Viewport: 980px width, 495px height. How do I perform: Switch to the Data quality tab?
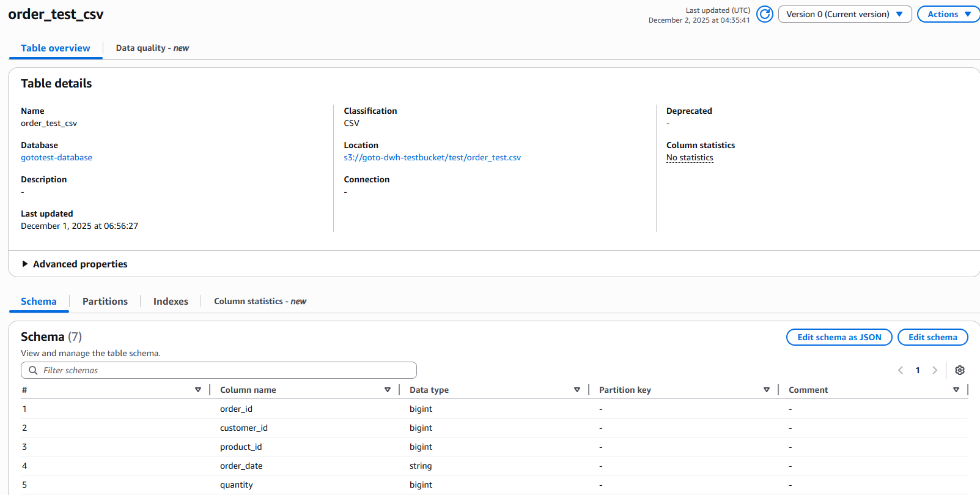click(152, 48)
